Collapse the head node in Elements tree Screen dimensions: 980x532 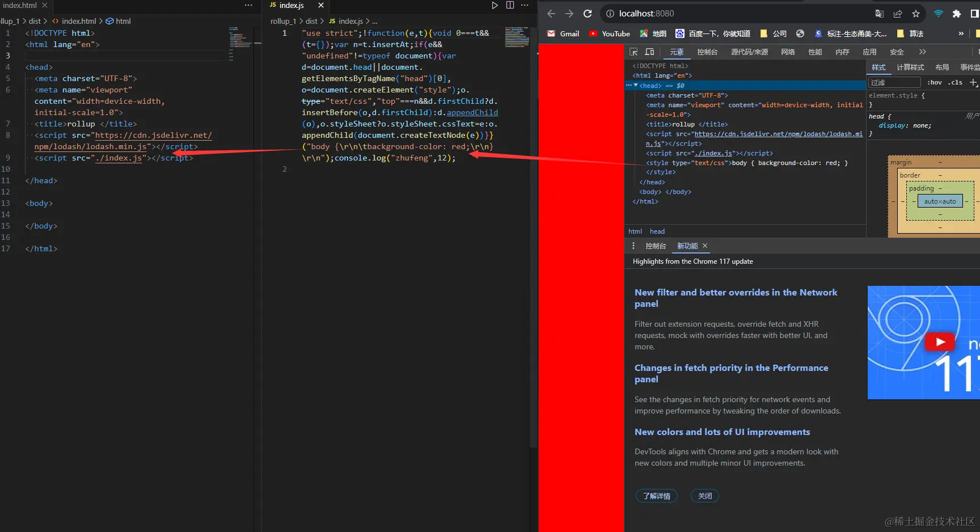point(636,85)
